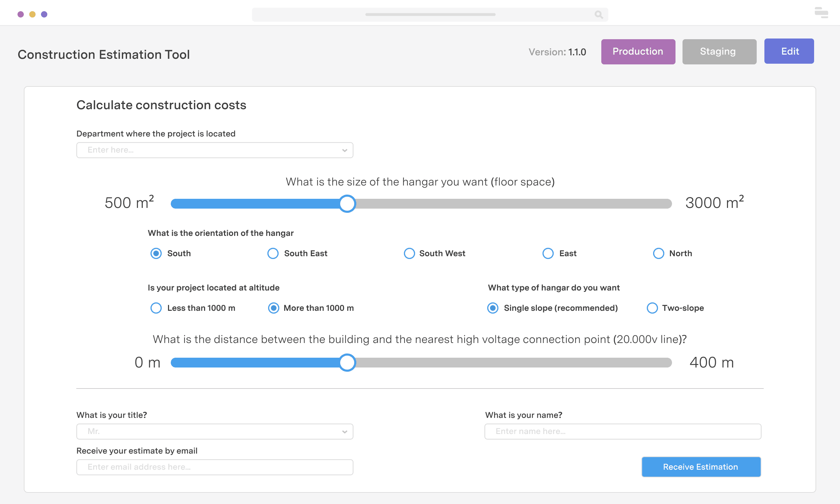Screen dimensions: 840x504
Task: Click the browser address bar
Action: tap(430, 14)
